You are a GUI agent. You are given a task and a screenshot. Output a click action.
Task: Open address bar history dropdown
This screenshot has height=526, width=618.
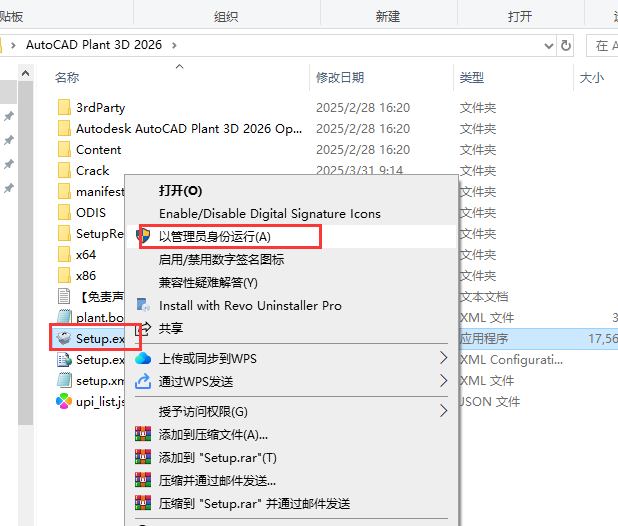tap(548, 46)
